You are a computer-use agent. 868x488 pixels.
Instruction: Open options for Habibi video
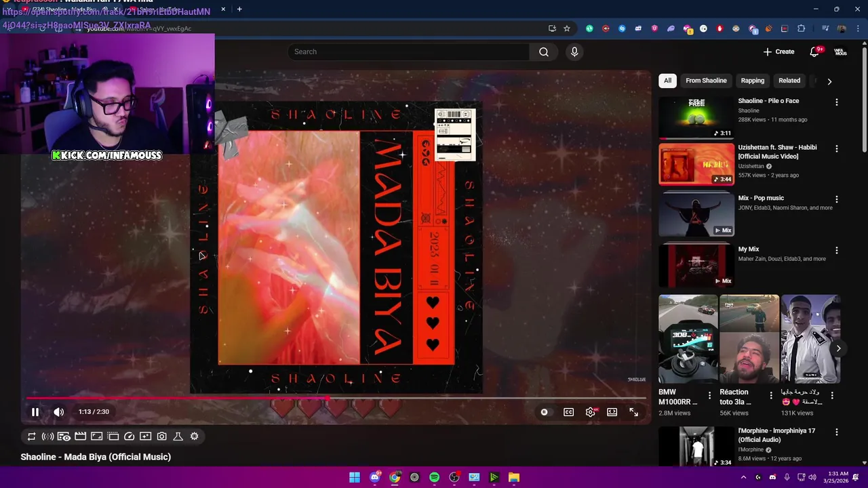tap(836, 148)
